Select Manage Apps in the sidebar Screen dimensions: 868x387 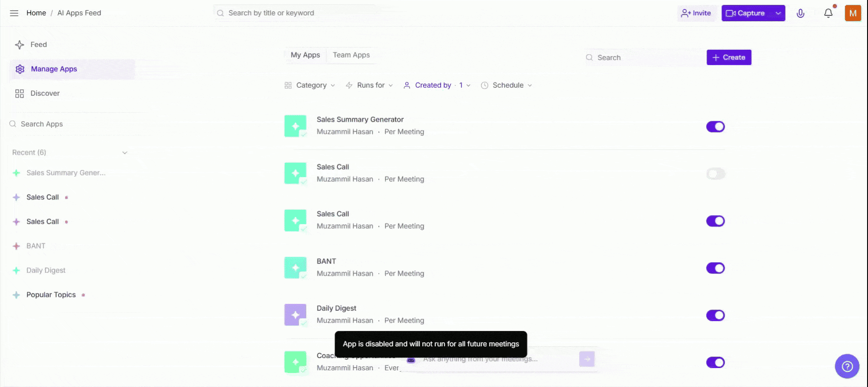point(72,69)
